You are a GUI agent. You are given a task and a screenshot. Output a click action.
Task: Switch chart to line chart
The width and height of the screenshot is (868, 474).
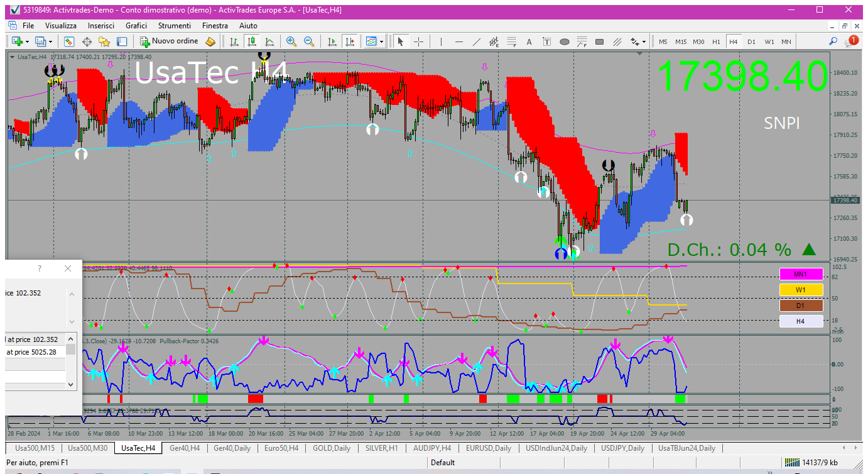point(269,41)
